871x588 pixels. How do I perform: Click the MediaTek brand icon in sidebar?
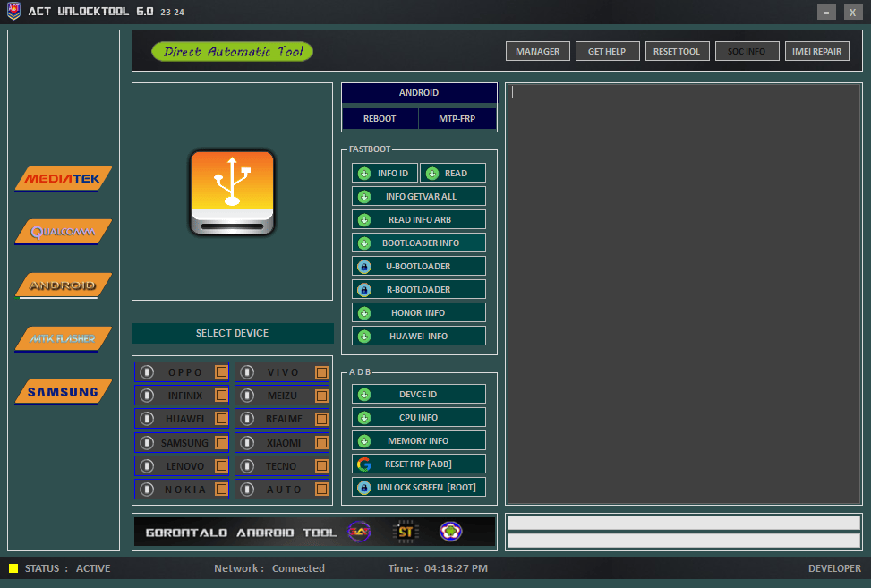[x=63, y=178]
